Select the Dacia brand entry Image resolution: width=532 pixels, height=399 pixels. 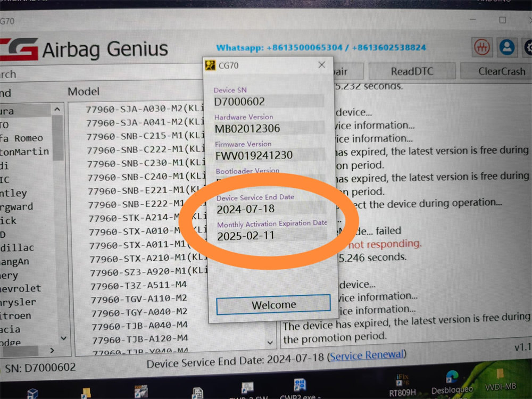(10, 329)
